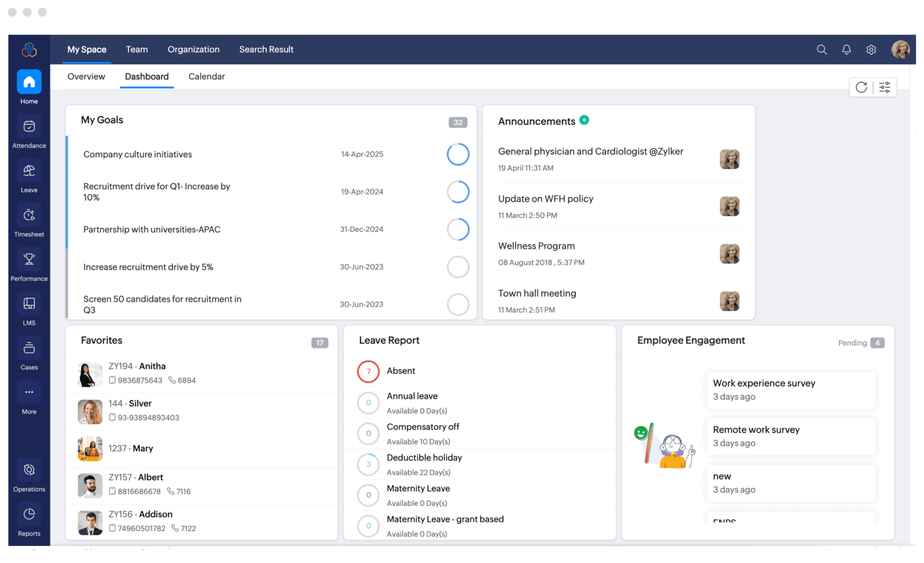Click the notifications bell icon
This screenshot has height=563, width=924.
(x=846, y=50)
